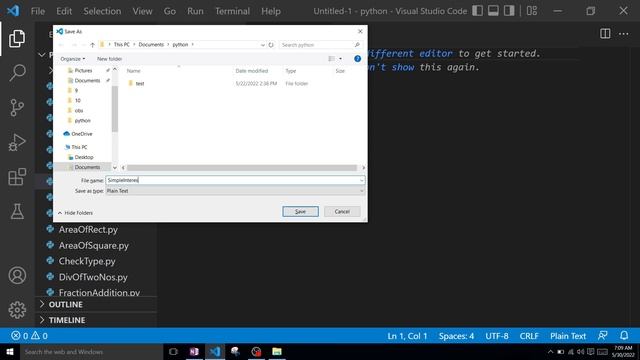Click the Cancel button in the dialog
This screenshot has width=640, height=360.
point(342,211)
